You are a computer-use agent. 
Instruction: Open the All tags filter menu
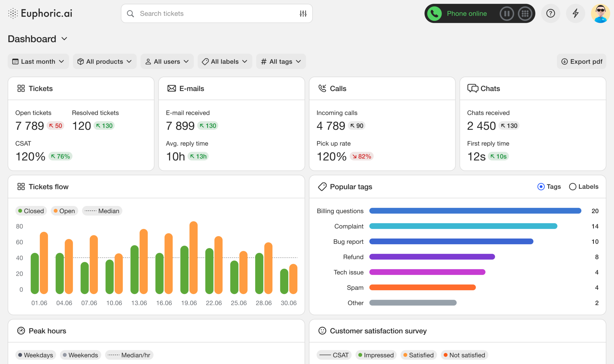point(281,62)
